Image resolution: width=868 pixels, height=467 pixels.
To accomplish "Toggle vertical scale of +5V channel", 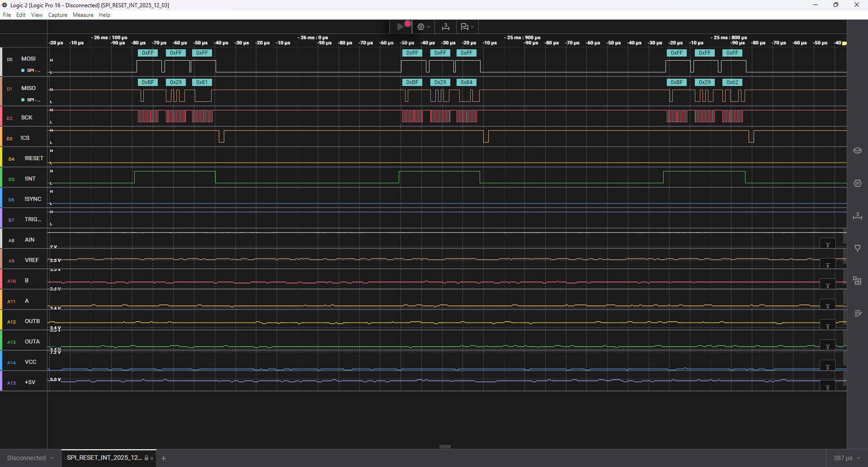I will pos(828,386).
